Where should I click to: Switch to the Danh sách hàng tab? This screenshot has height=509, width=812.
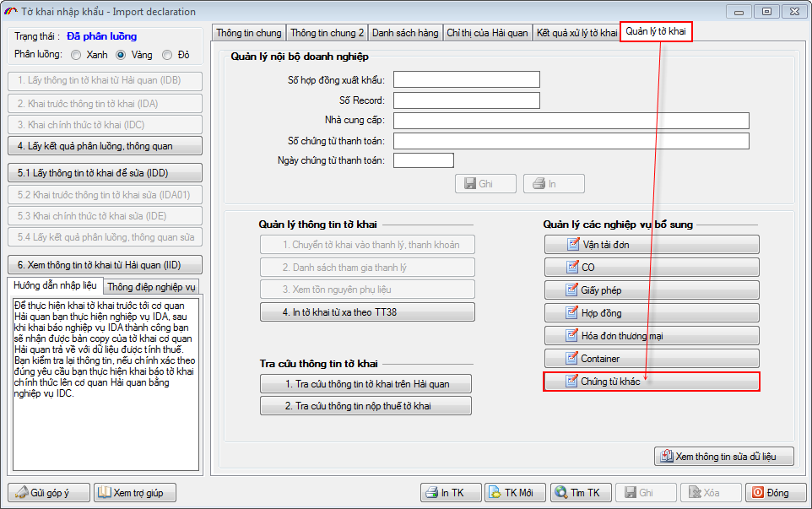404,33
